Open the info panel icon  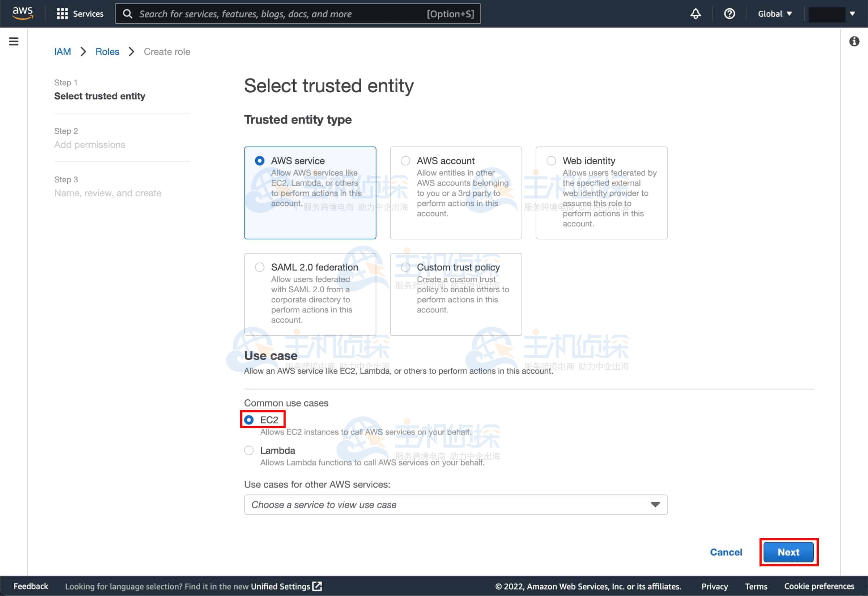coord(854,42)
